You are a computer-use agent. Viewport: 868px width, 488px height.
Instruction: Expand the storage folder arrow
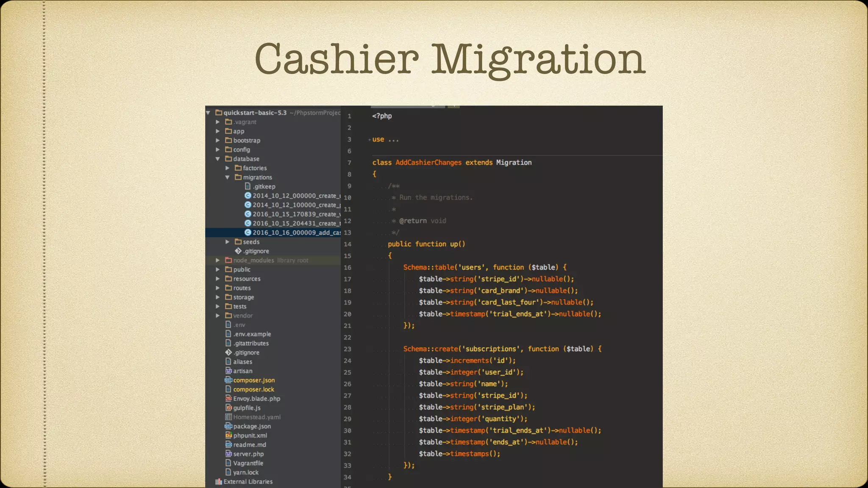click(x=218, y=297)
